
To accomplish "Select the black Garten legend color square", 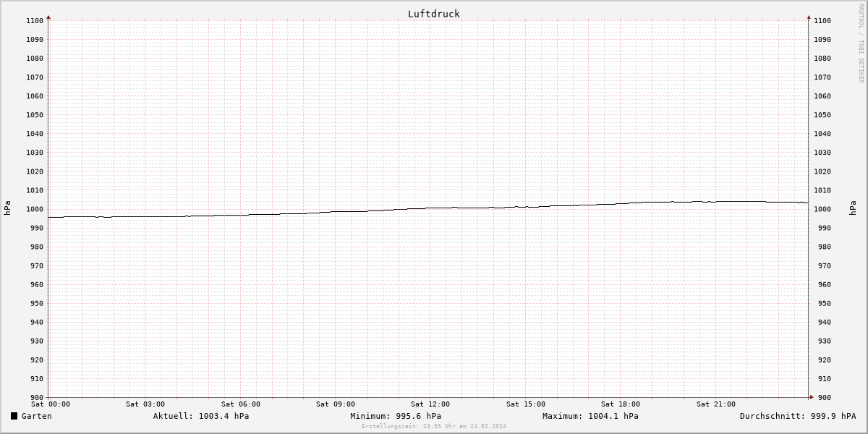I will pyautogui.click(x=14, y=416).
